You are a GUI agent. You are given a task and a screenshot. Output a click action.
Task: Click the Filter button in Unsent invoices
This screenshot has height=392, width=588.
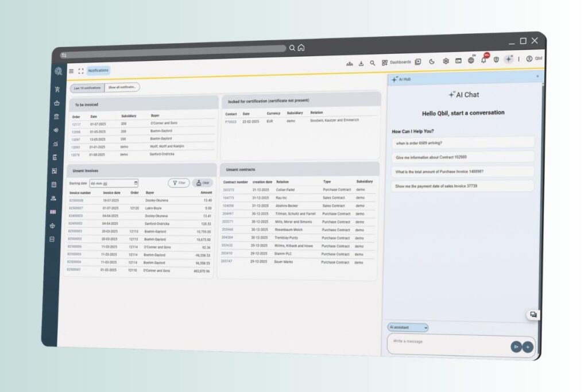point(179,183)
